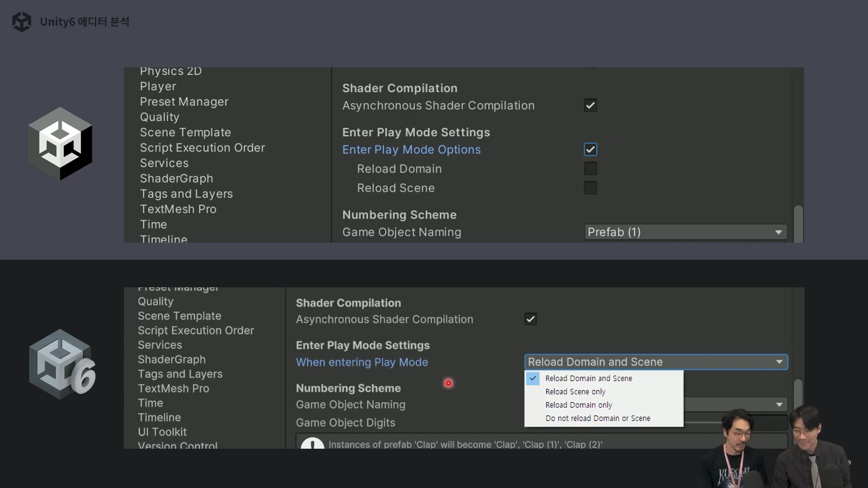The height and width of the screenshot is (488, 868).
Task: Click the info icon beside prefab instances message
Action: tap(312, 444)
